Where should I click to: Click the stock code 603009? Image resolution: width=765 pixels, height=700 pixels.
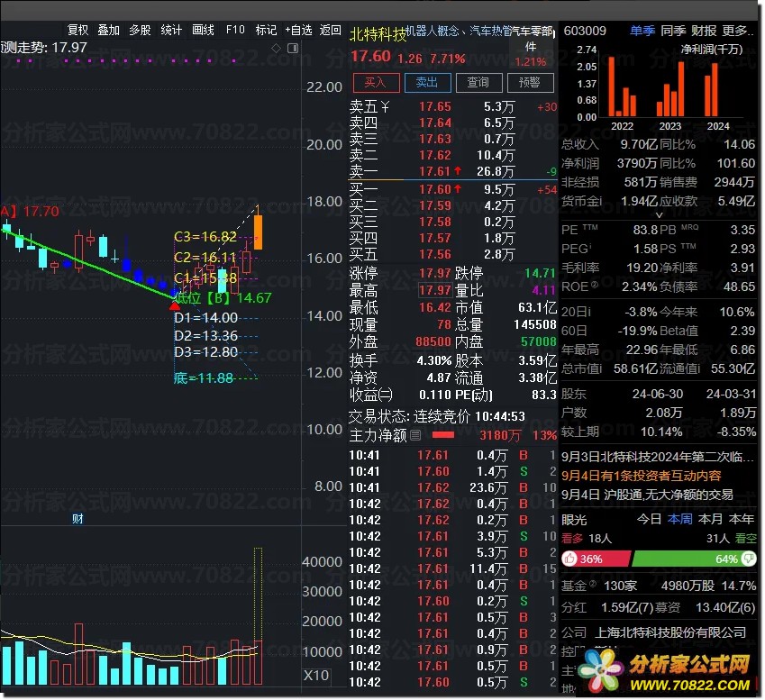pyautogui.click(x=585, y=31)
